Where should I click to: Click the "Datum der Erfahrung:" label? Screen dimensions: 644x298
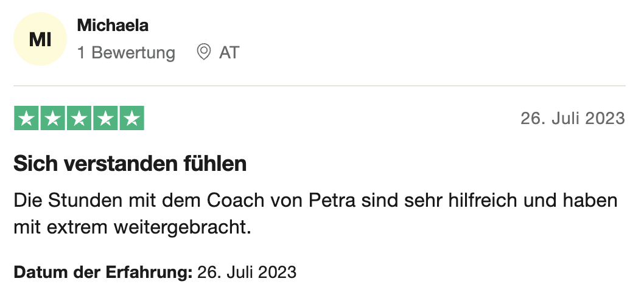pyautogui.click(x=103, y=272)
